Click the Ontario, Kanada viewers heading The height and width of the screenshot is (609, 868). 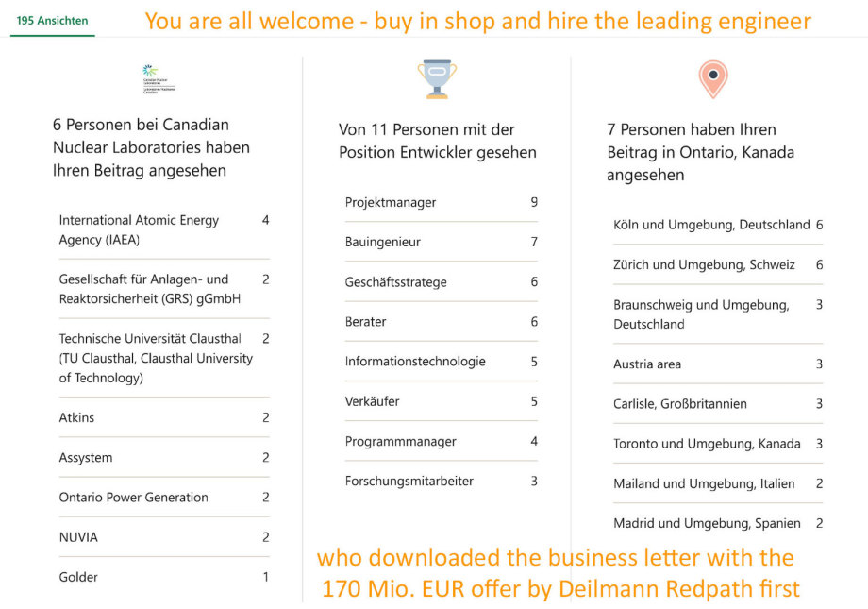point(701,152)
